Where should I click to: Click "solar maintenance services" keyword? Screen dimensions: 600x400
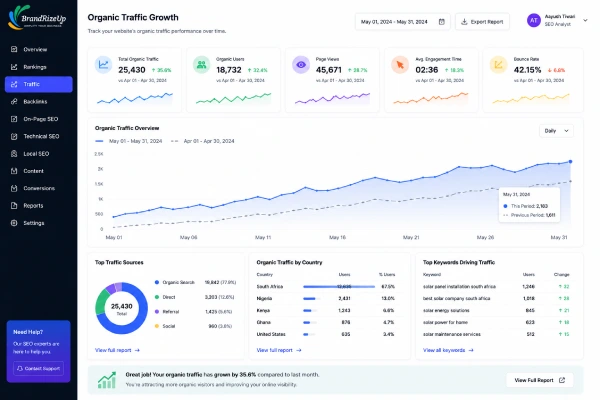(452, 334)
